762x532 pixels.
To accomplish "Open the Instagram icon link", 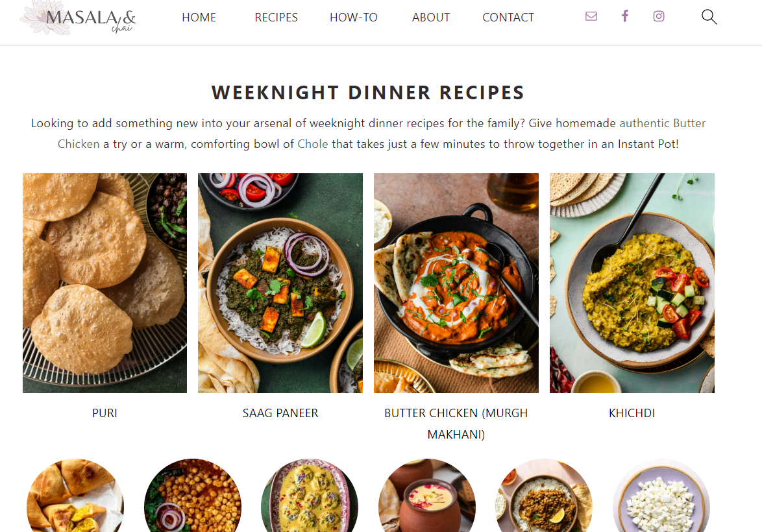I will (659, 16).
